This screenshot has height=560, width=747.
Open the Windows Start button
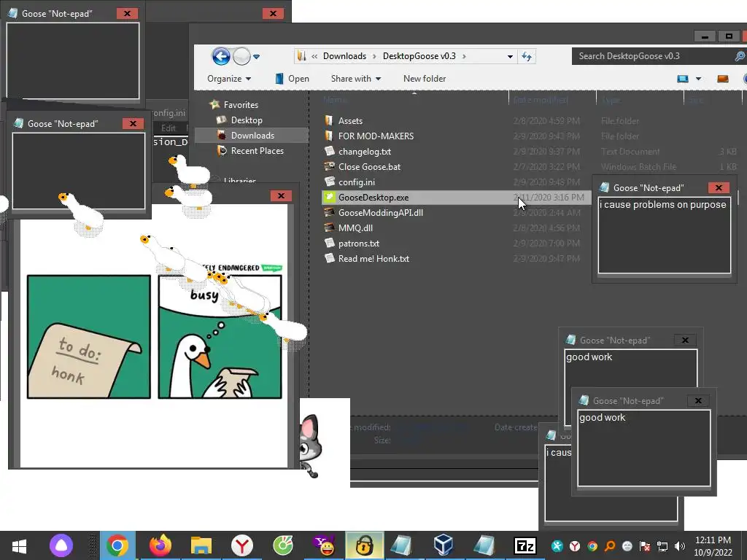[19, 545]
